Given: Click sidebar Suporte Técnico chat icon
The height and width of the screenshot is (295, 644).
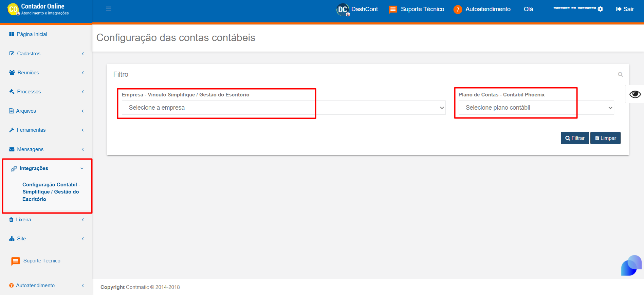Looking at the screenshot, I should (x=16, y=261).
